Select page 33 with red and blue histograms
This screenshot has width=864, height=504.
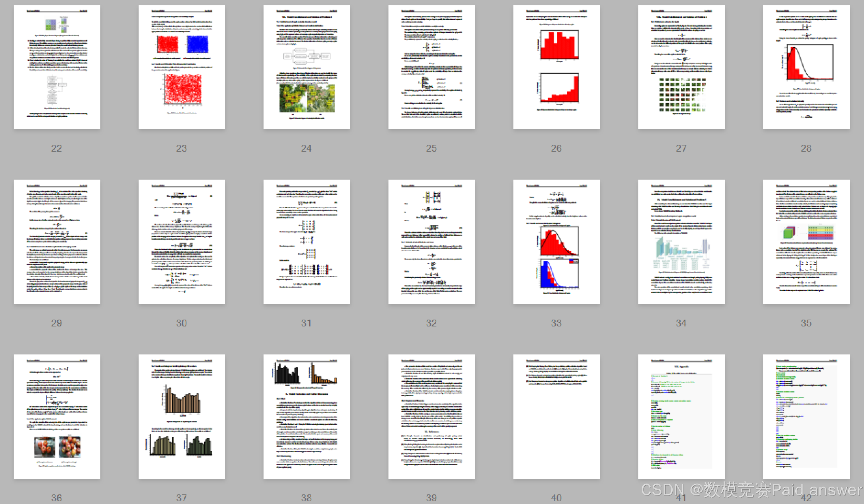coord(556,242)
